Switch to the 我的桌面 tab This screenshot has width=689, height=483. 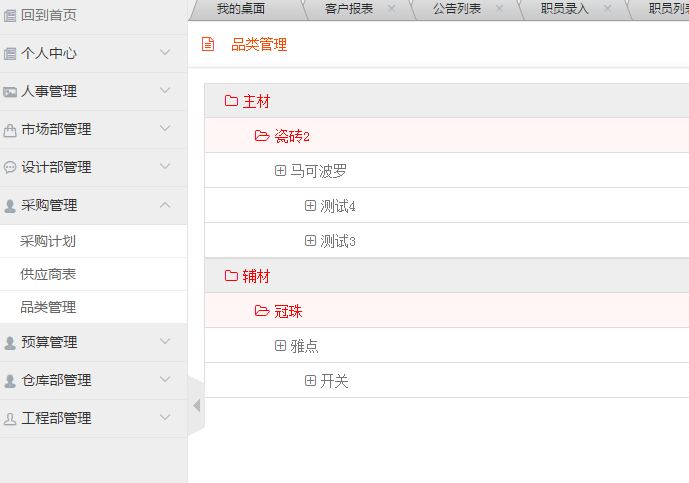click(240, 9)
